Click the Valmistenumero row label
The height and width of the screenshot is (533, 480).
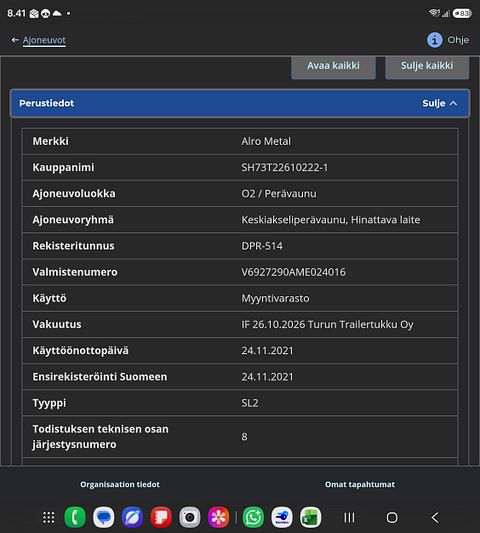pyautogui.click(x=75, y=272)
